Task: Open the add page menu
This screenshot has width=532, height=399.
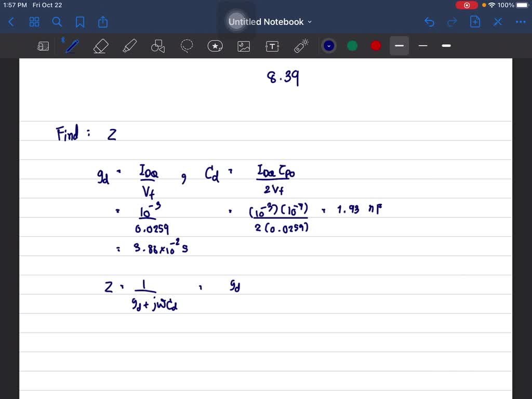Action: pyautogui.click(x=475, y=22)
